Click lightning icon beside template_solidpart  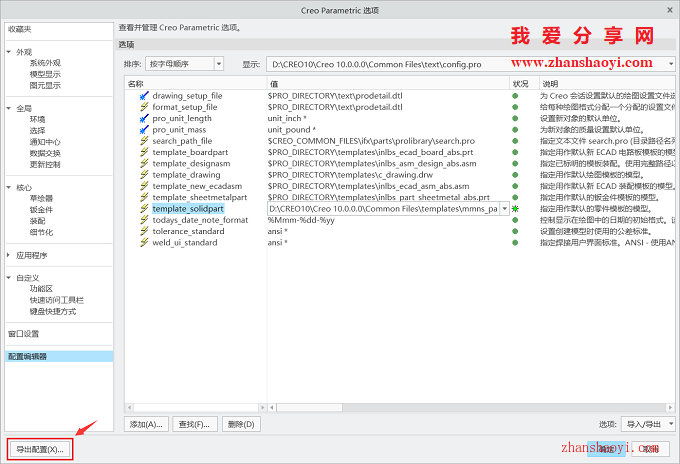(x=144, y=208)
